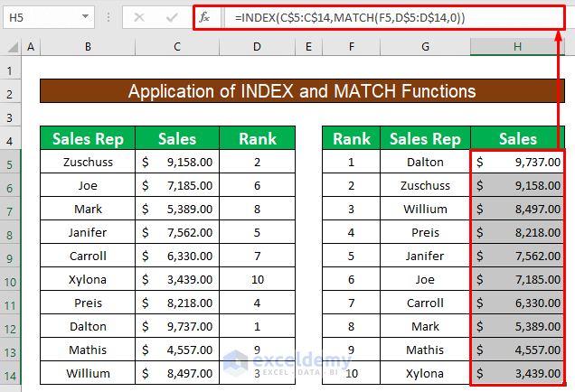
Task: Click cell D8 with rank 5
Action: click(x=257, y=232)
